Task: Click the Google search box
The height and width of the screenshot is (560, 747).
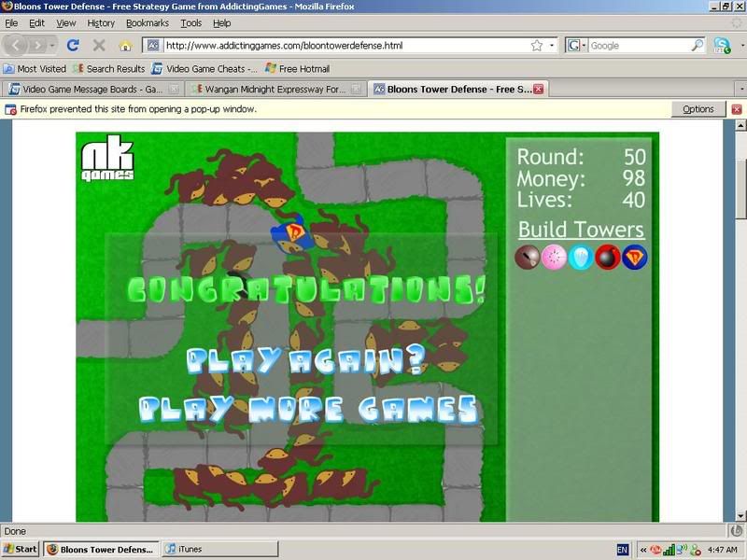Action: (640, 45)
